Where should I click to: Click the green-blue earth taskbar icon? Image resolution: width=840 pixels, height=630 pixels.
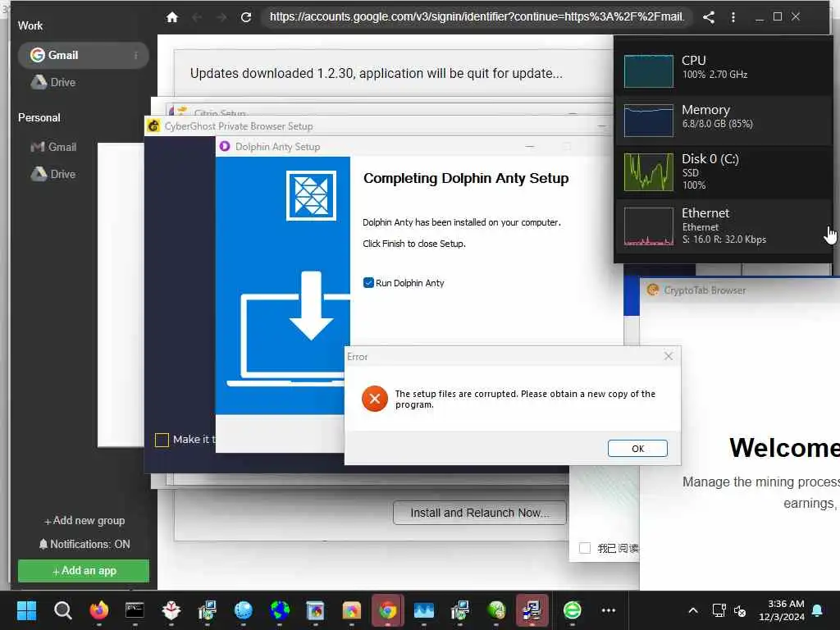point(280,610)
